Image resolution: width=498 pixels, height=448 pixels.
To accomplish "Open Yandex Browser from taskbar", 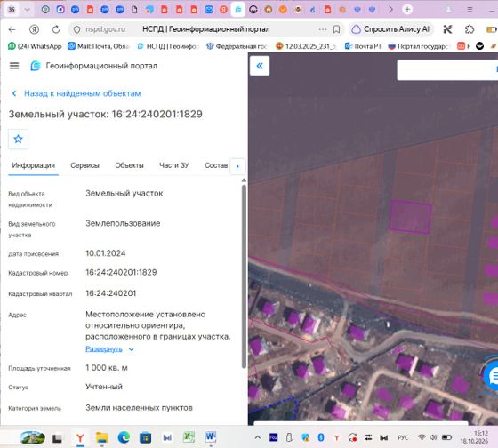I will click(x=80, y=438).
